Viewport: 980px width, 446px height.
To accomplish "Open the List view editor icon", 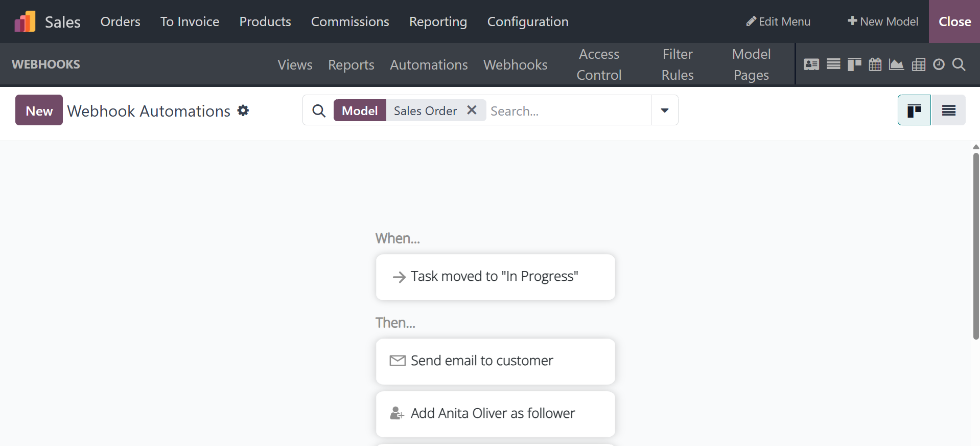I will (x=833, y=64).
